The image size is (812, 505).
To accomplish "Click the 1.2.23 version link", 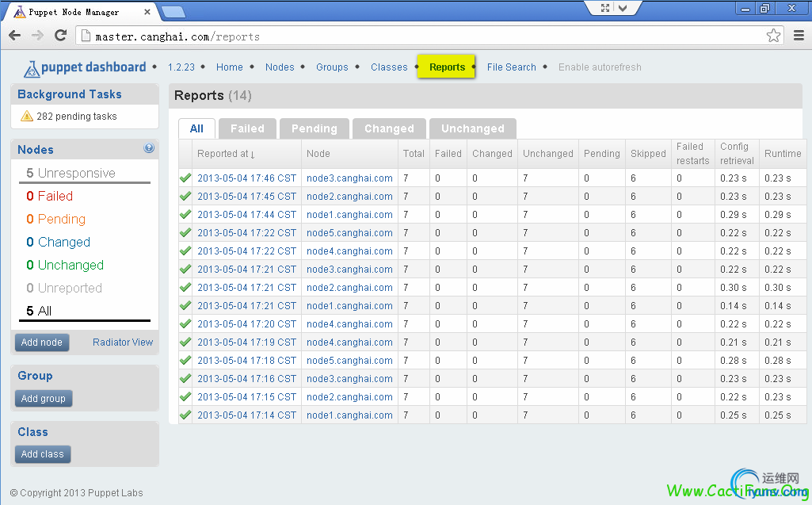I will (181, 67).
